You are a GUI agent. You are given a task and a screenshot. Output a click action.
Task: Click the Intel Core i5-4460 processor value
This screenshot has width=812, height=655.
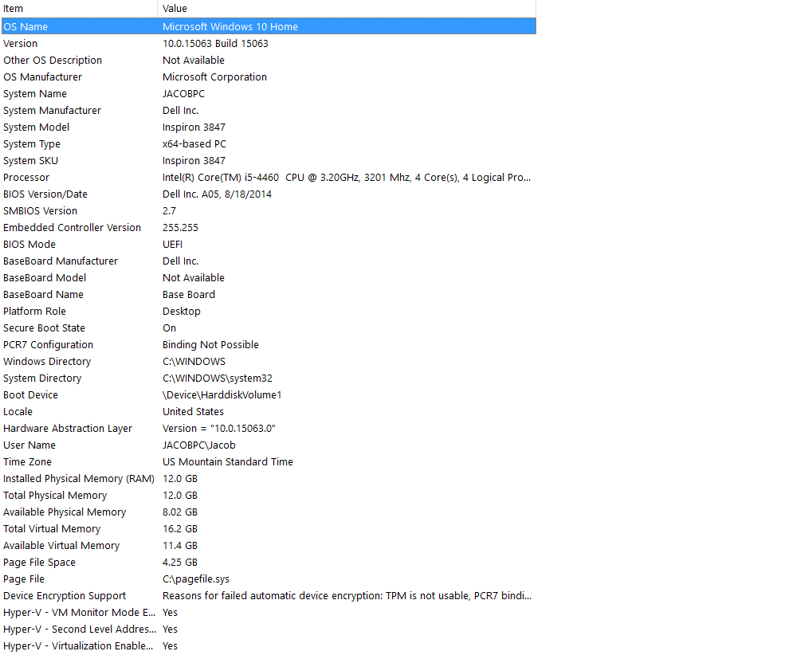[347, 177]
